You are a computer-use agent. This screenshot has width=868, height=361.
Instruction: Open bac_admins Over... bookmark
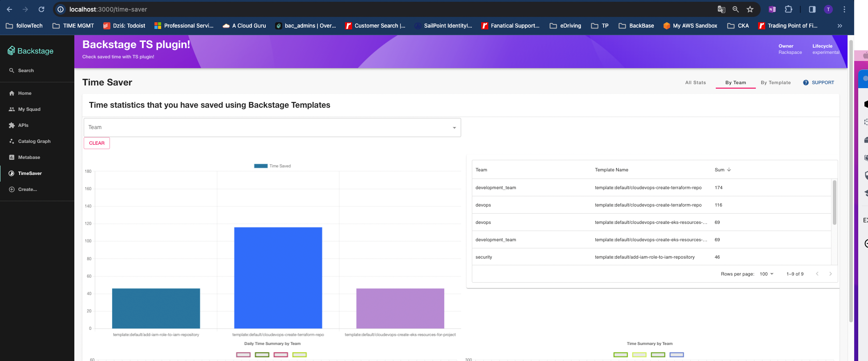[306, 26]
